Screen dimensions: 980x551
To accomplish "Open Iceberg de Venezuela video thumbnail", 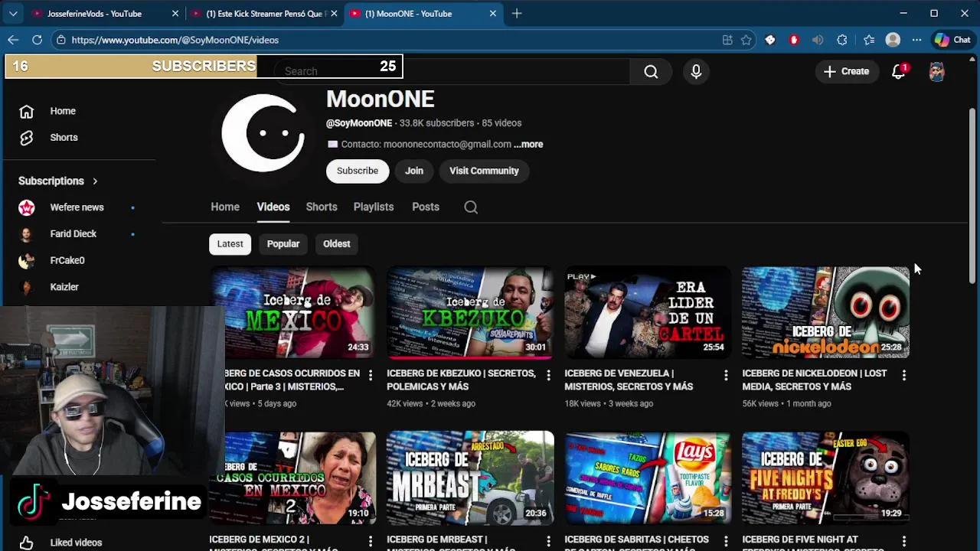I will (x=648, y=312).
